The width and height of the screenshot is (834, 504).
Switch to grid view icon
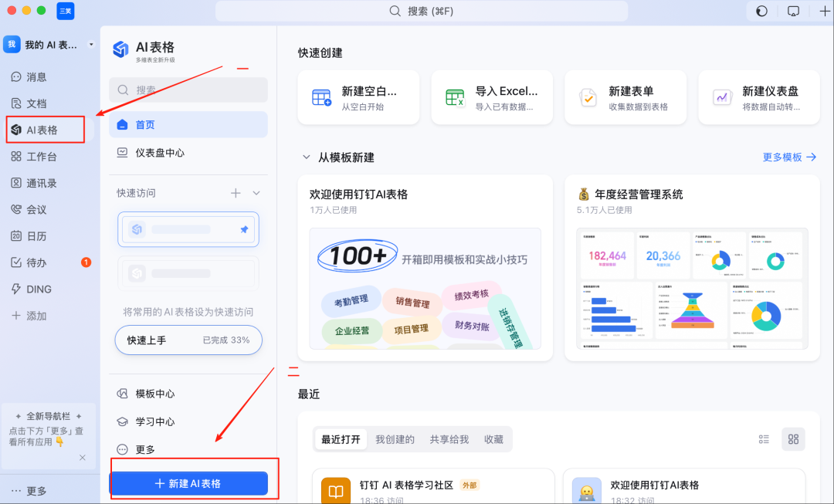pos(793,439)
